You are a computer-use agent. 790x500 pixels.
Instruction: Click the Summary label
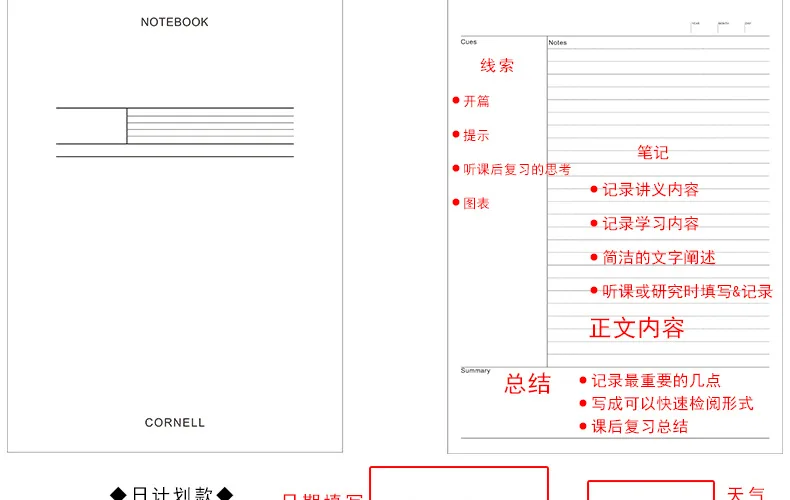click(x=475, y=370)
